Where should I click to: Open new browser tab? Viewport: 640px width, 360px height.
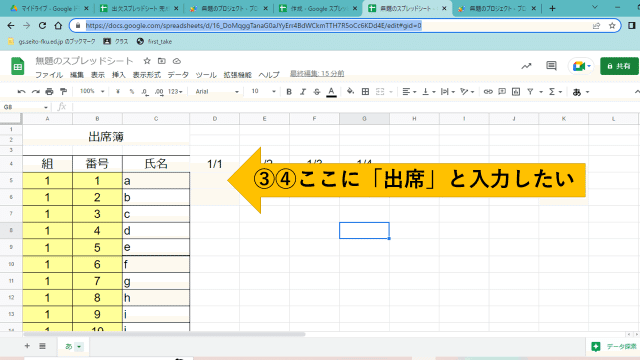tap(552, 8)
